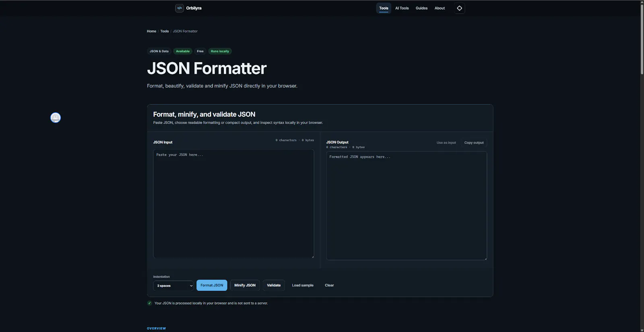Screen dimensions: 644x332
Task: Click the page vertical scrollbar thumb
Action: 642,39
